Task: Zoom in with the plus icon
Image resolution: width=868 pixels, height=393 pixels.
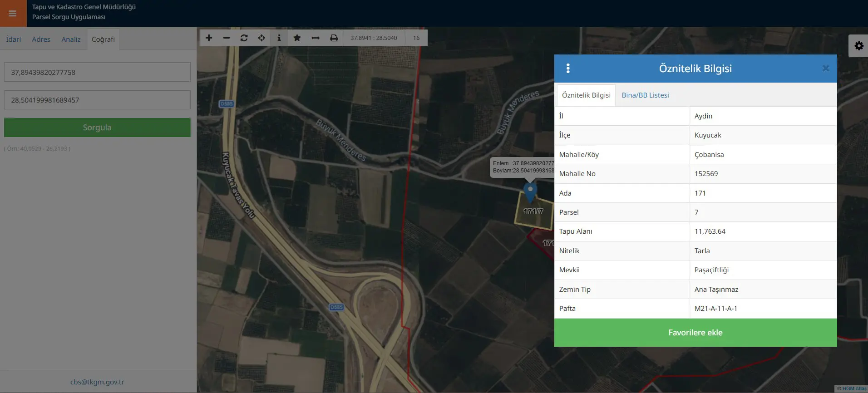Action: click(209, 38)
